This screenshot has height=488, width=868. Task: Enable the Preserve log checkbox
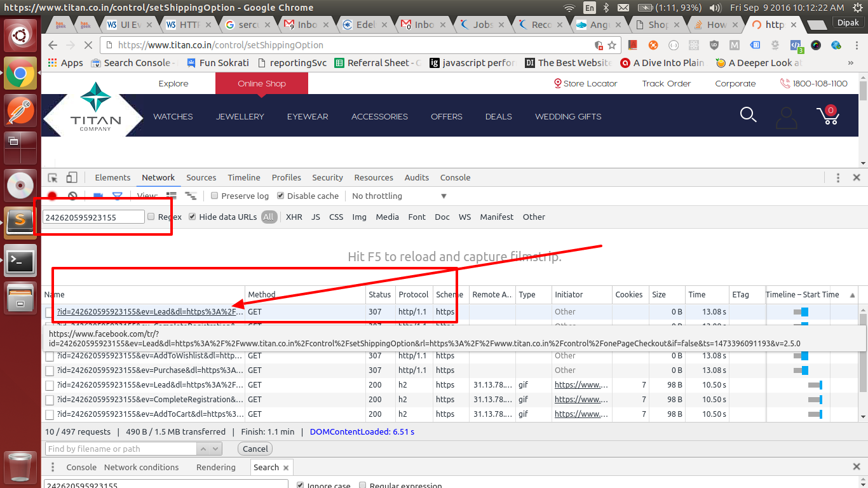tap(215, 196)
